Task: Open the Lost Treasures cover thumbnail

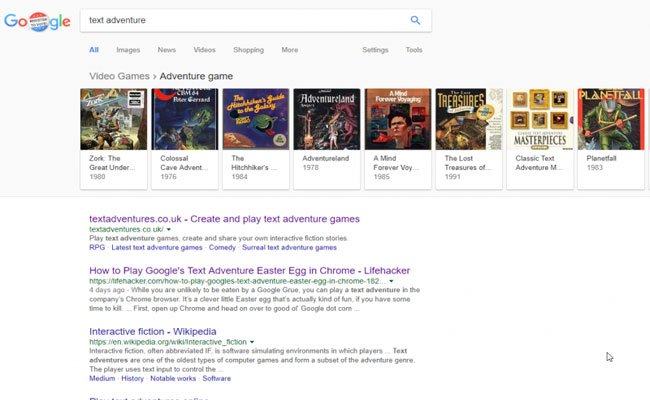Action: coord(469,119)
